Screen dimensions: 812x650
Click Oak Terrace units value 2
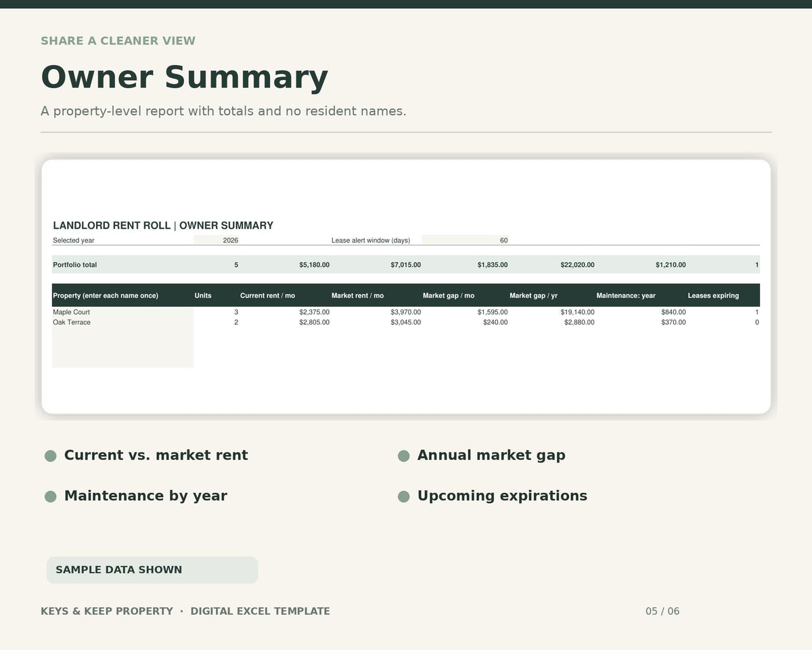236,322
